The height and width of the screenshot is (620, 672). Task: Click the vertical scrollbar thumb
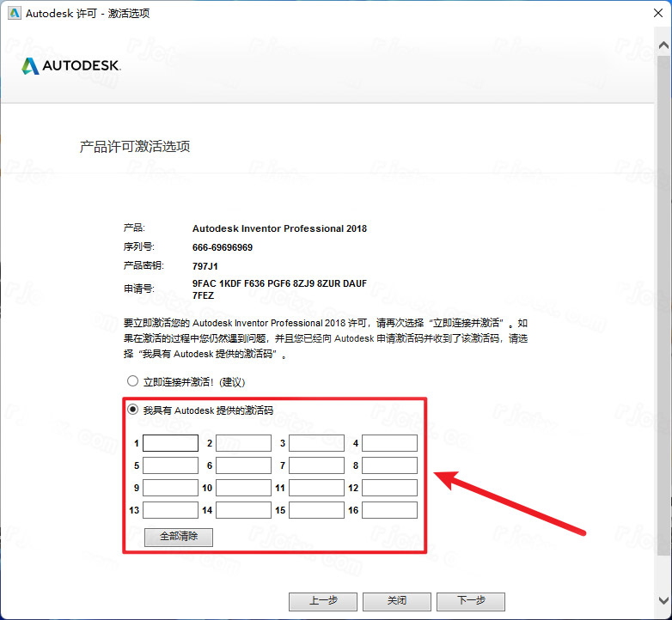tap(663, 305)
